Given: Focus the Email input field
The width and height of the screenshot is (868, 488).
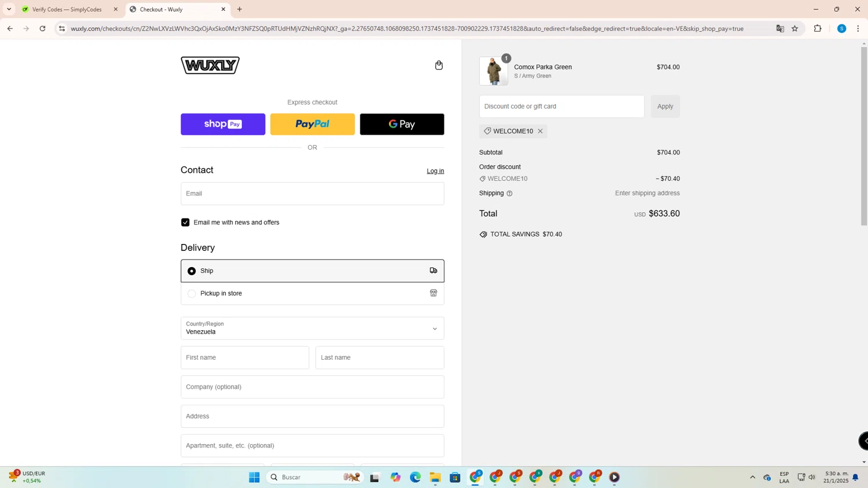Looking at the screenshot, I should click(x=312, y=194).
